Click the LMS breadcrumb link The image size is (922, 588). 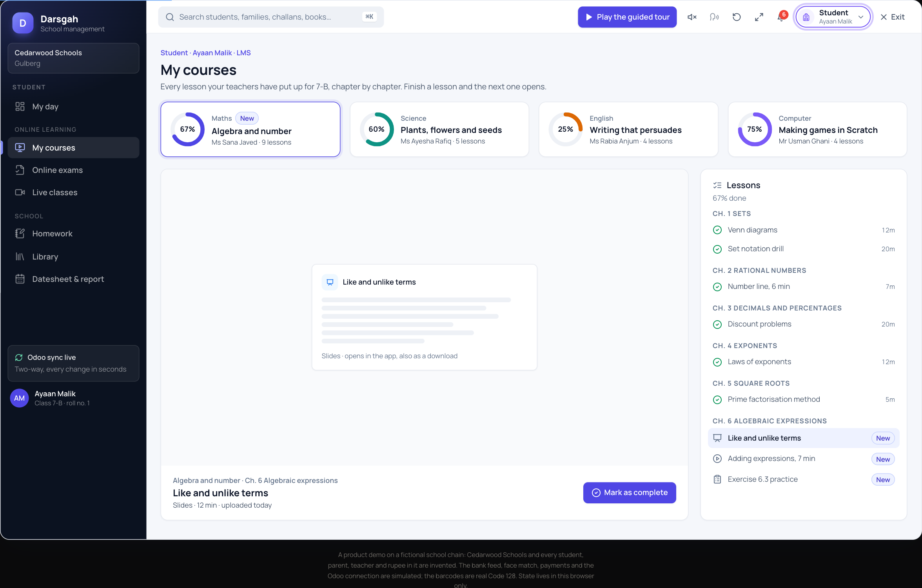tap(243, 53)
